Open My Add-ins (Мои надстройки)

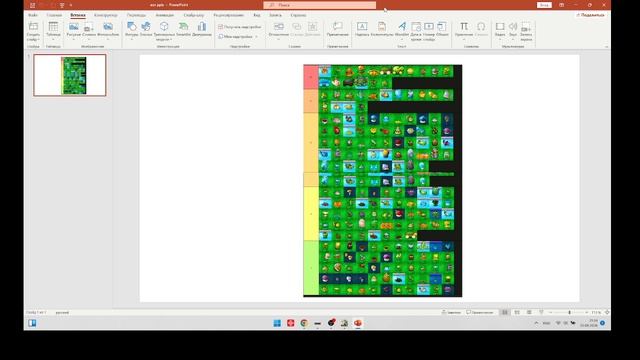236,37
